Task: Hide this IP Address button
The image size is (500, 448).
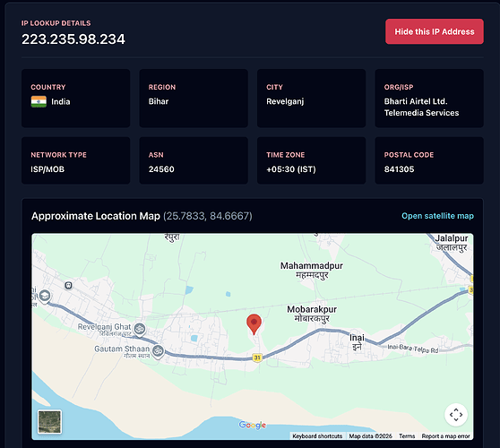Action: (435, 31)
